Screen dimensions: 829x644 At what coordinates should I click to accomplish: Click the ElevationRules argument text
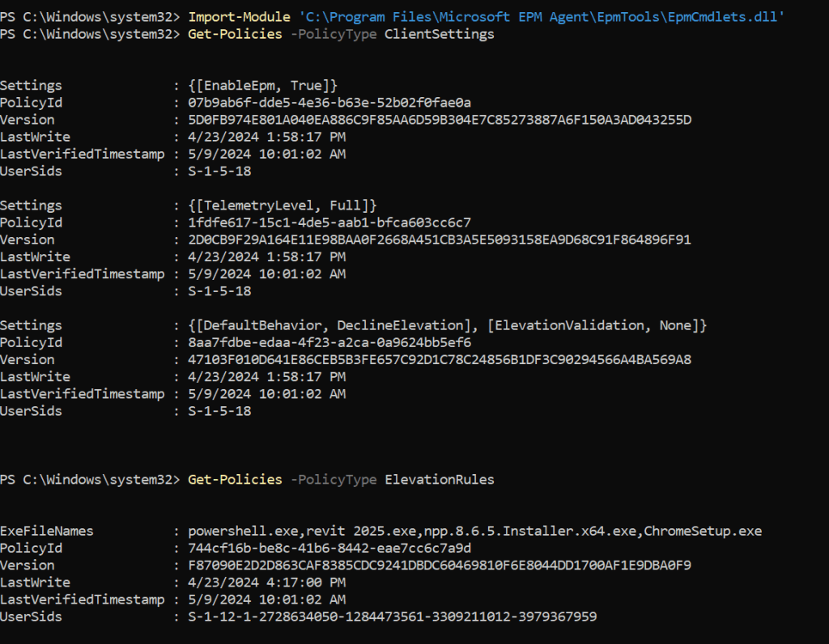tap(439, 480)
